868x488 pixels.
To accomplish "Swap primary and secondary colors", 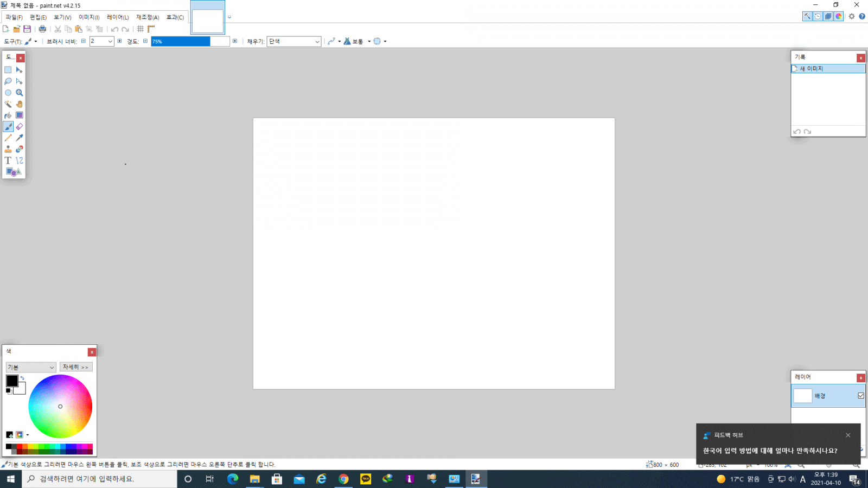I will coord(22,378).
